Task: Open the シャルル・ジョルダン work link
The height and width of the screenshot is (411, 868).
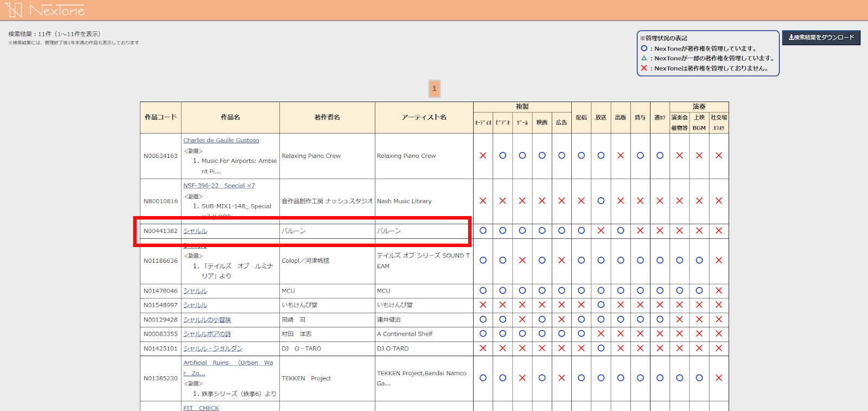Action: tap(213, 349)
